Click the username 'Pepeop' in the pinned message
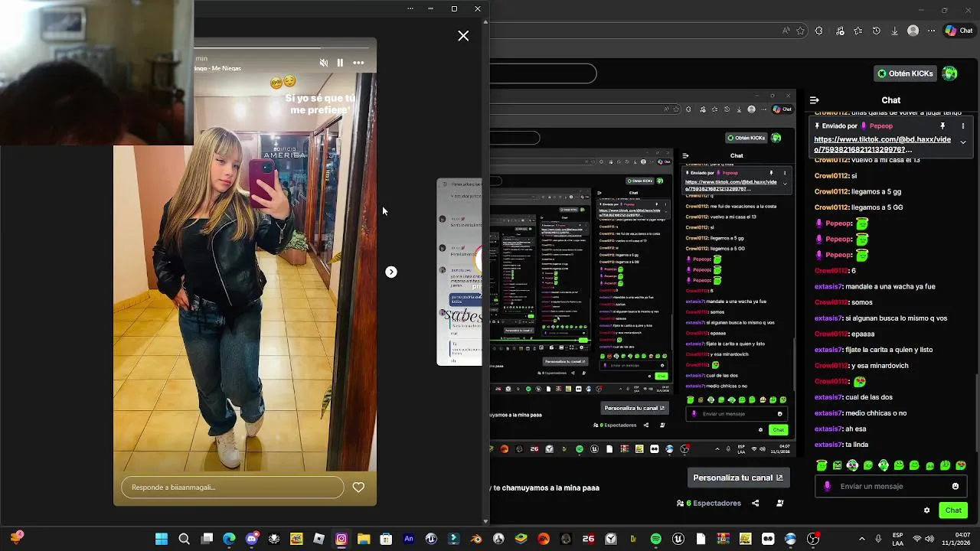 [x=881, y=126]
